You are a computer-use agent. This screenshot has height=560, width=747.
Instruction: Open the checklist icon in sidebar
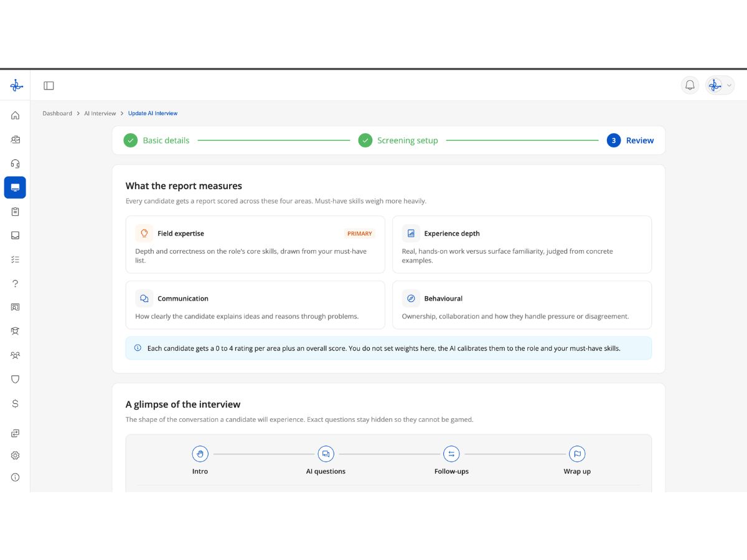[15, 259]
